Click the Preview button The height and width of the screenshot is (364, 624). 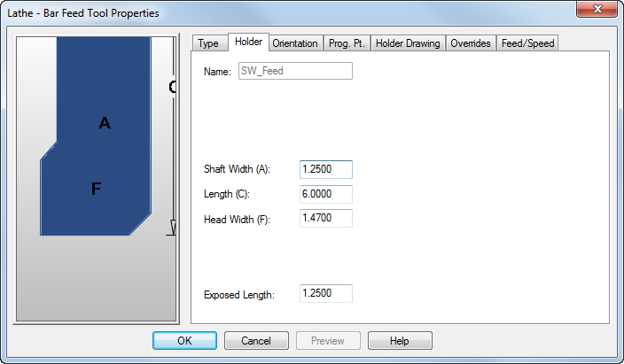pos(328,340)
